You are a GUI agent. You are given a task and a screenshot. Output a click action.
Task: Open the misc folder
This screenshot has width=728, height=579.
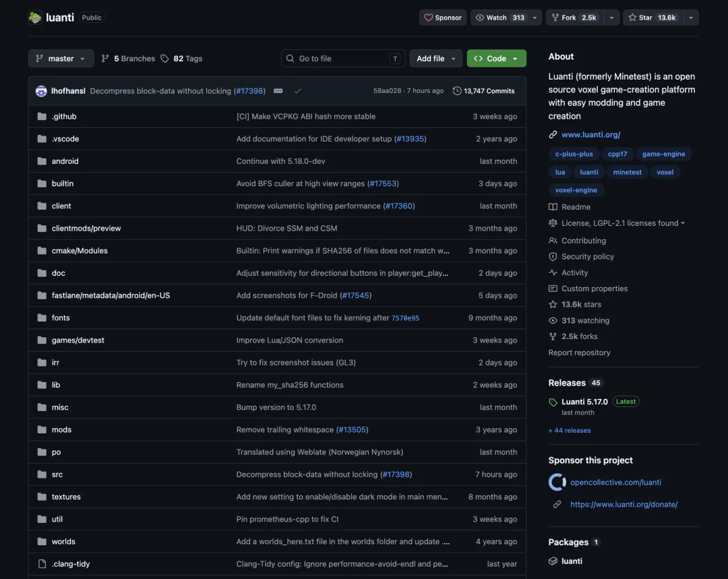point(60,407)
